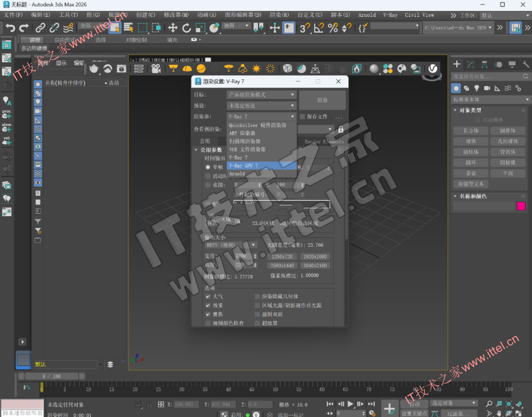
Task: Click the 球体 sphere button
Action: coord(471,141)
